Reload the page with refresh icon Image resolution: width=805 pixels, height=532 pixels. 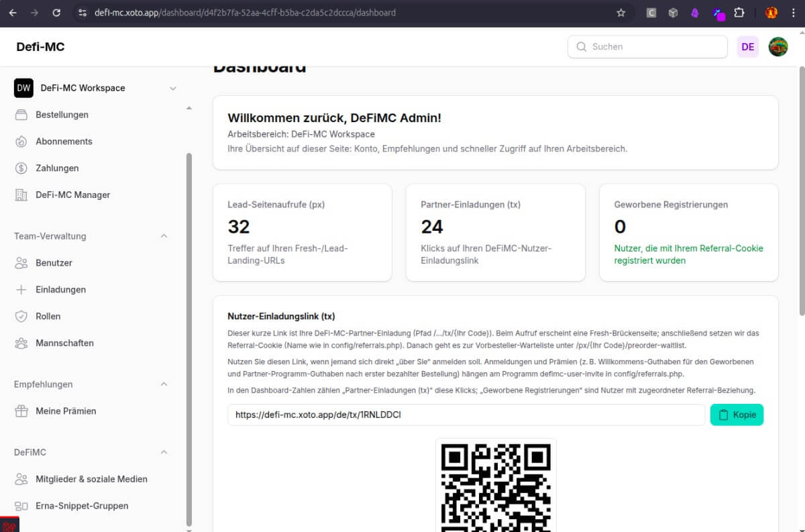tap(57, 13)
